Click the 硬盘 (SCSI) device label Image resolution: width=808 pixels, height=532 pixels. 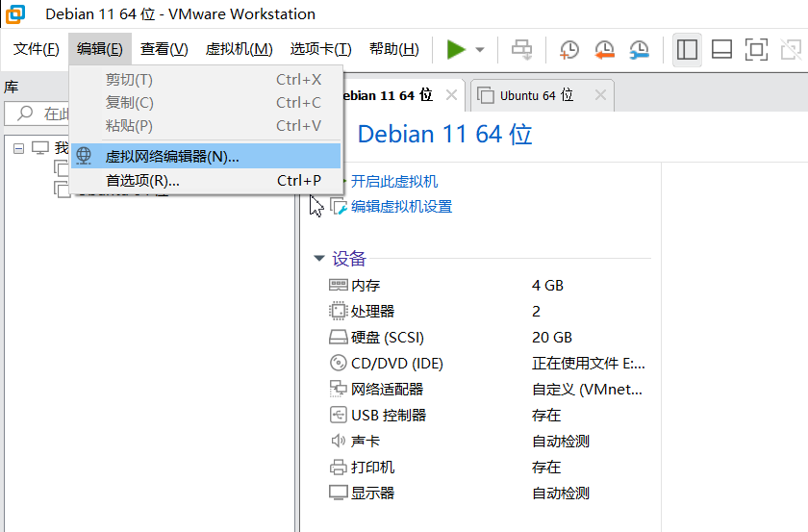pos(388,337)
